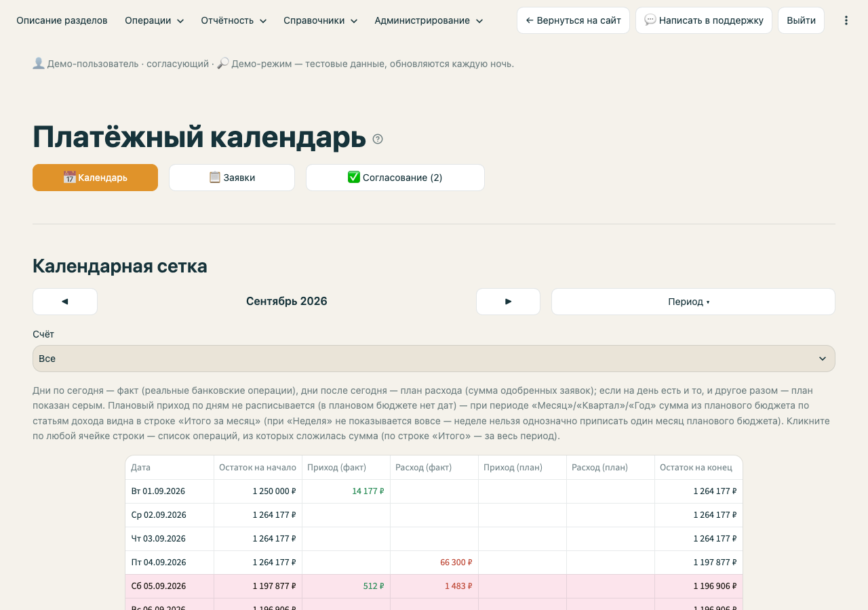Click the Чт 03.09.2026 date cell
This screenshot has height=610, width=868.
[x=170, y=539]
